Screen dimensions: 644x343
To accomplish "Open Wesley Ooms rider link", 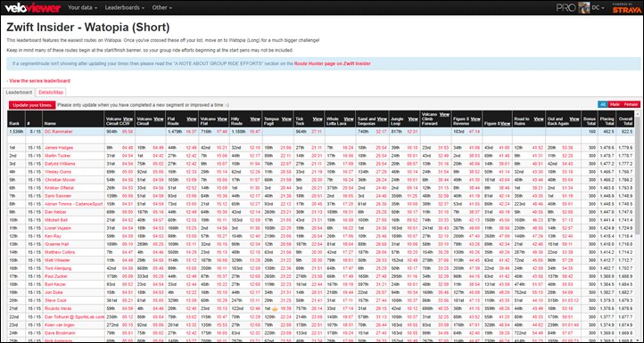I will point(57,171).
